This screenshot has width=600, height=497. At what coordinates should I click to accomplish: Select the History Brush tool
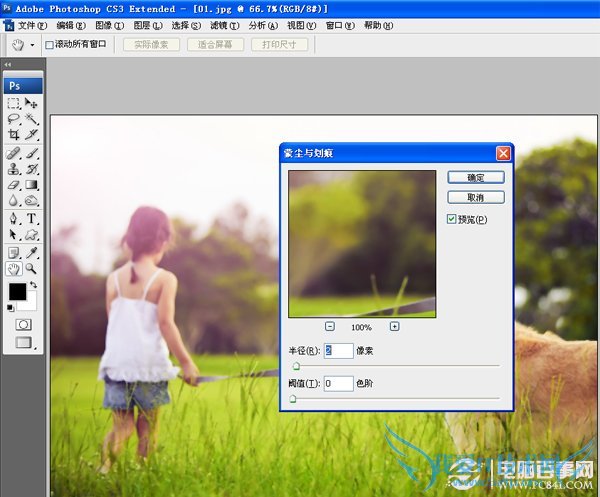tap(31, 169)
